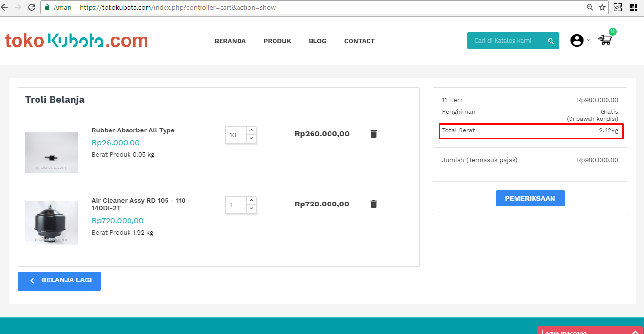This screenshot has height=334, width=644.
Task: Open the Rubber Absorber All Type product link
Action: coord(133,130)
